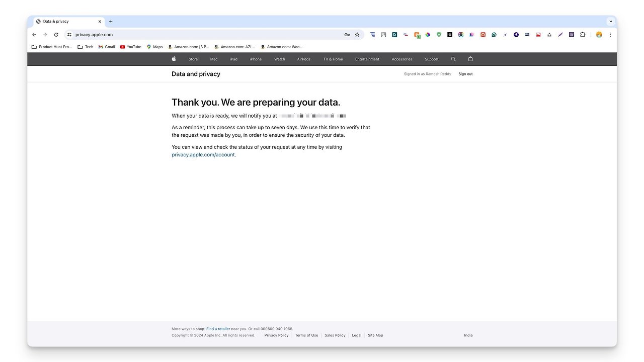Open the colorful color-wheel extension
Viewport: 644px width, 362px height.
tap(428, 35)
